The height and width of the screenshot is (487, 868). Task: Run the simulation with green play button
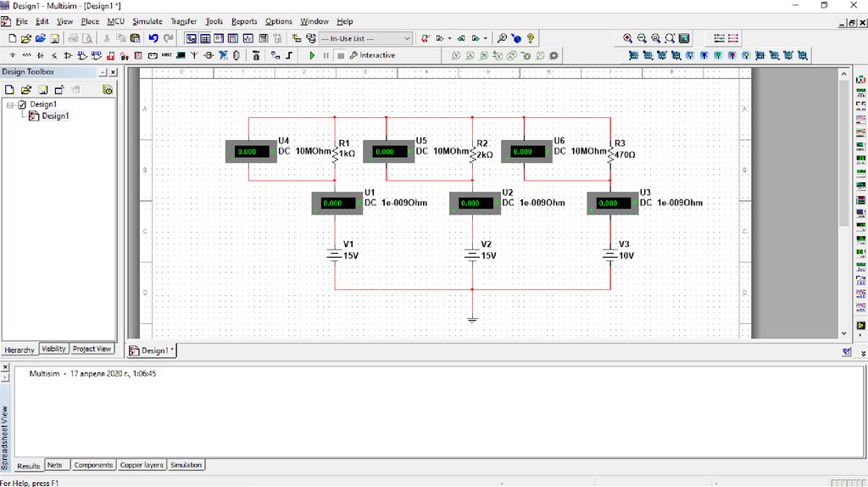(x=312, y=55)
